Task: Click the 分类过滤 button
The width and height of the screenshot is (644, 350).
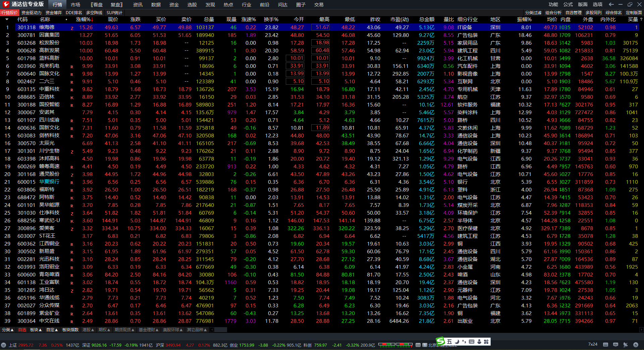Action: point(533,13)
